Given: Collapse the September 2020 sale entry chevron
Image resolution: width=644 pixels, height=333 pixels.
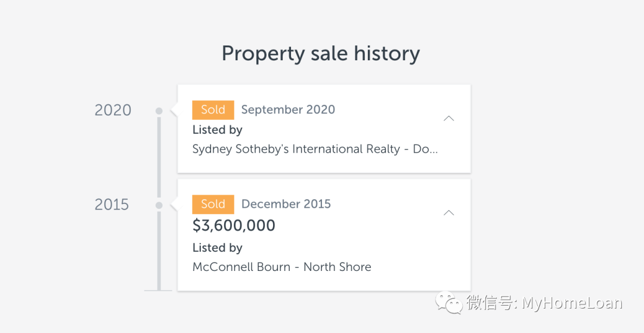Looking at the screenshot, I should pos(449,118).
